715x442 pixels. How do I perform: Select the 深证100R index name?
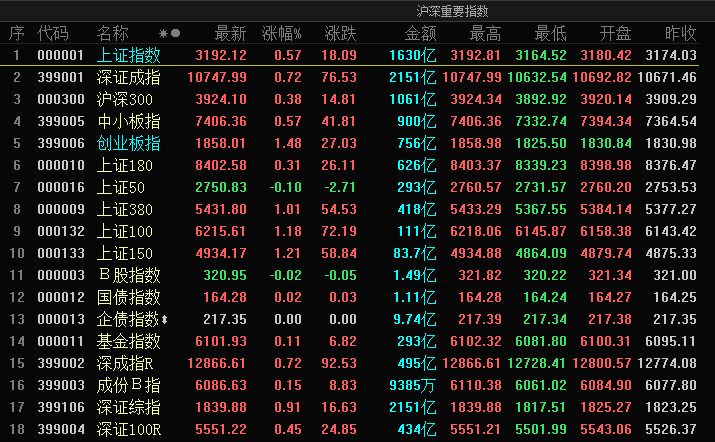click(x=129, y=429)
